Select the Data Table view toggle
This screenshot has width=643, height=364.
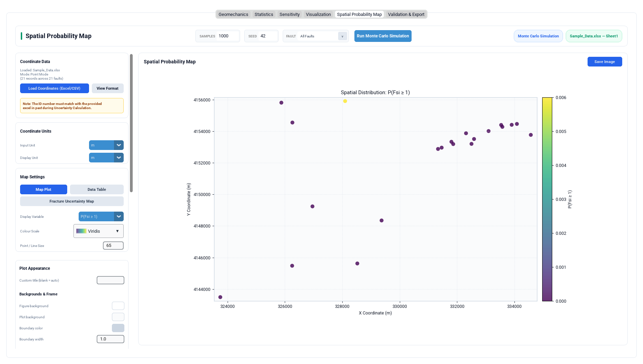point(97,189)
